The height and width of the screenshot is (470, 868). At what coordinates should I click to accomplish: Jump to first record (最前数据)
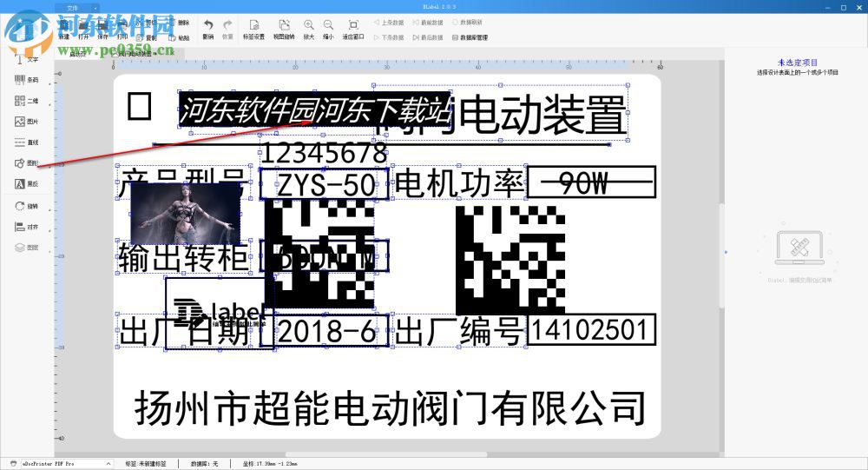point(428,23)
